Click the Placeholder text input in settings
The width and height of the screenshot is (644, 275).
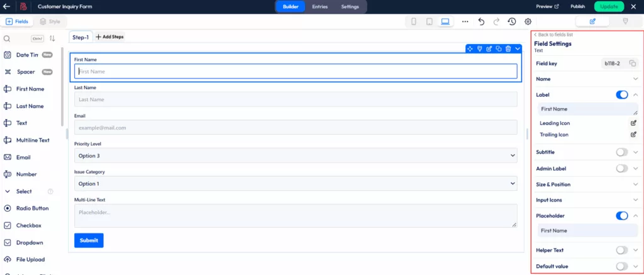point(587,230)
